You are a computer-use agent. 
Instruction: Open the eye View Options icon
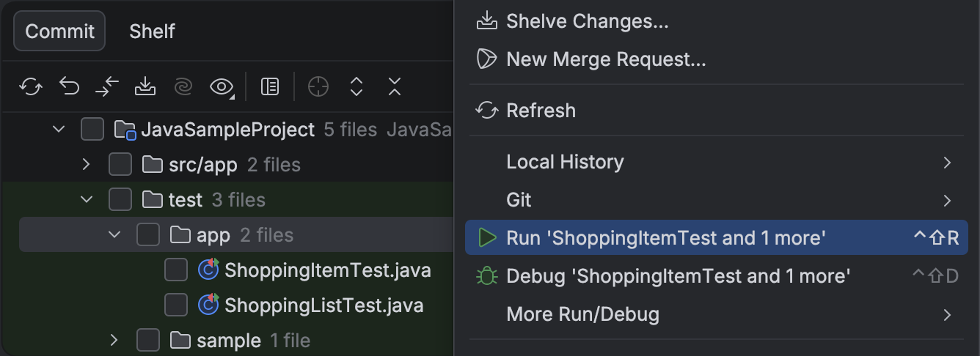point(222,87)
